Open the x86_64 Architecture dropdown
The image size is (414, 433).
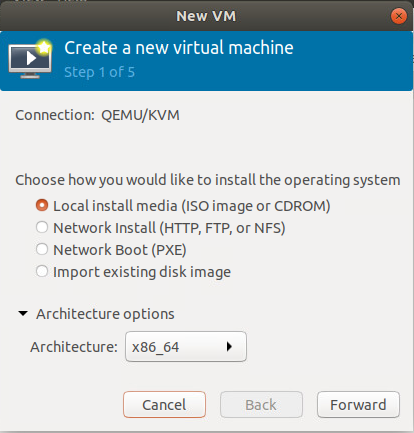(186, 347)
